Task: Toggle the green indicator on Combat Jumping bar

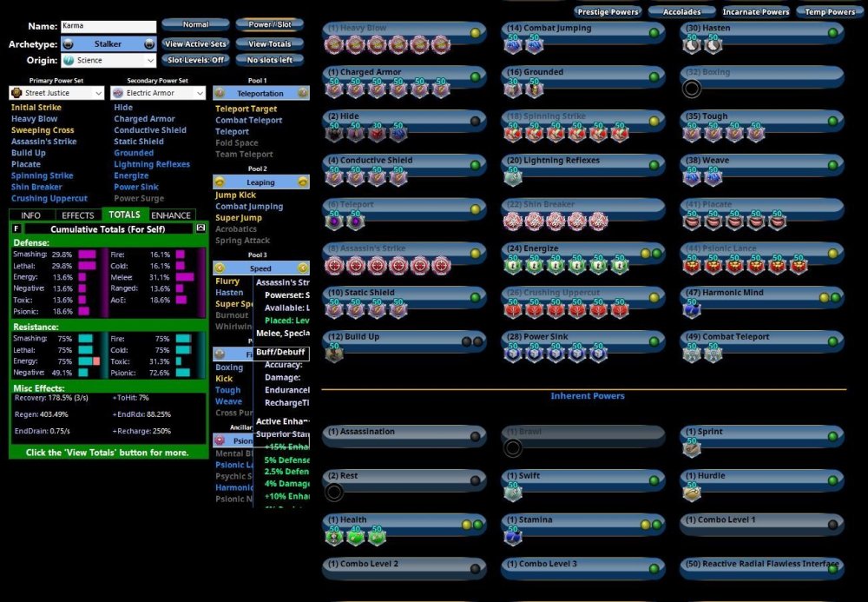Action: (654, 33)
